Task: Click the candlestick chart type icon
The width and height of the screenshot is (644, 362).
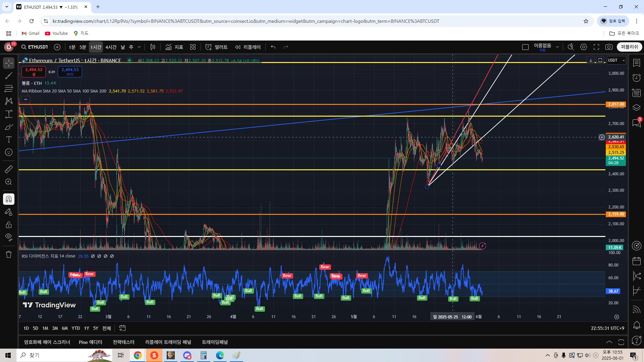Action: [x=153, y=47]
